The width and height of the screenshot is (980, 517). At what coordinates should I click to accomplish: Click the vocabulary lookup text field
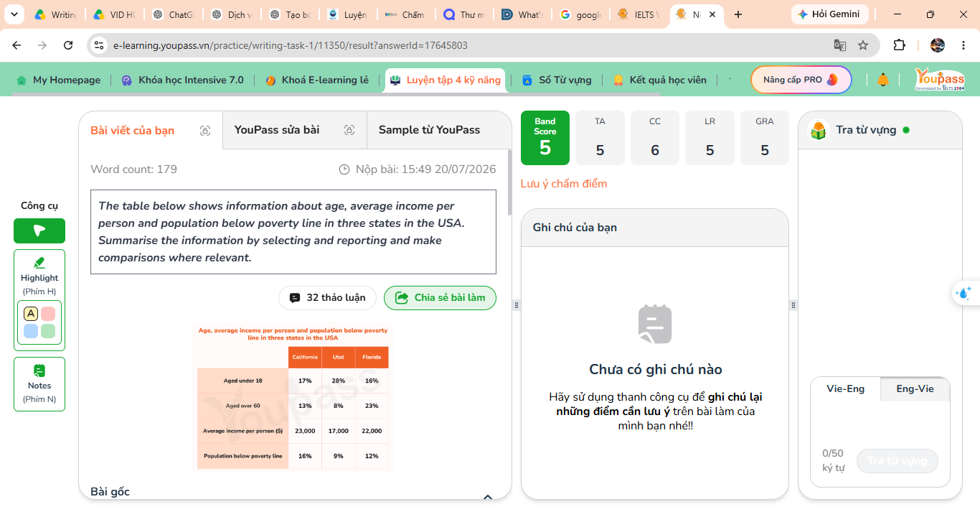pos(880,424)
